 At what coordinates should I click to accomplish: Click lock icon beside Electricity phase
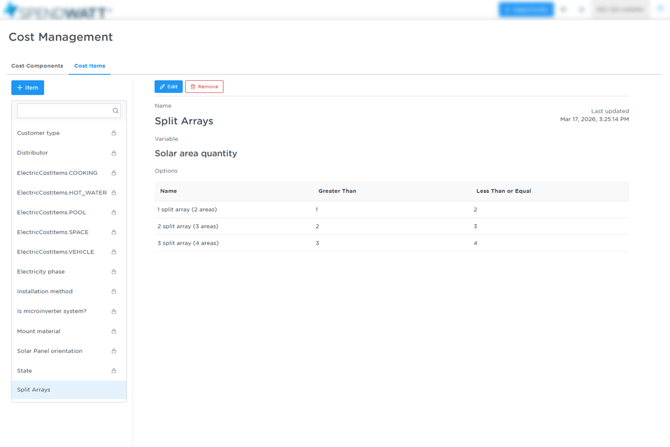114,272
